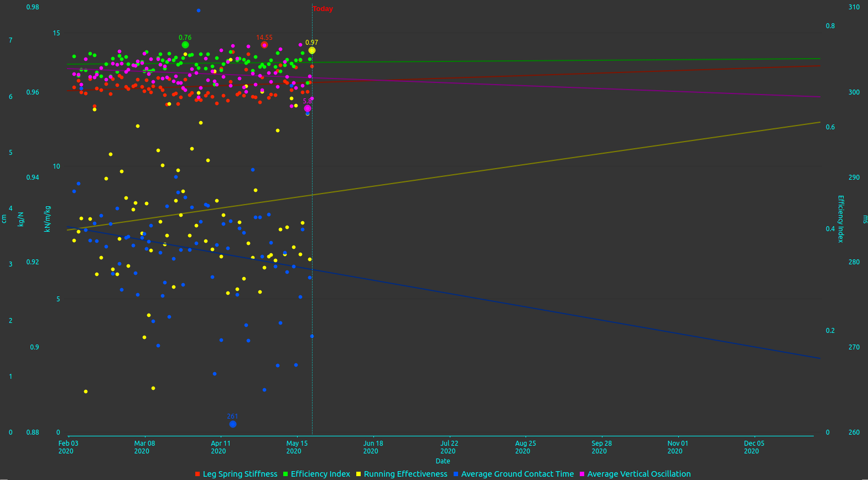Click the red Leg Spring Stiffness legend square
This screenshot has width=868, height=480.
coord(197,474)
